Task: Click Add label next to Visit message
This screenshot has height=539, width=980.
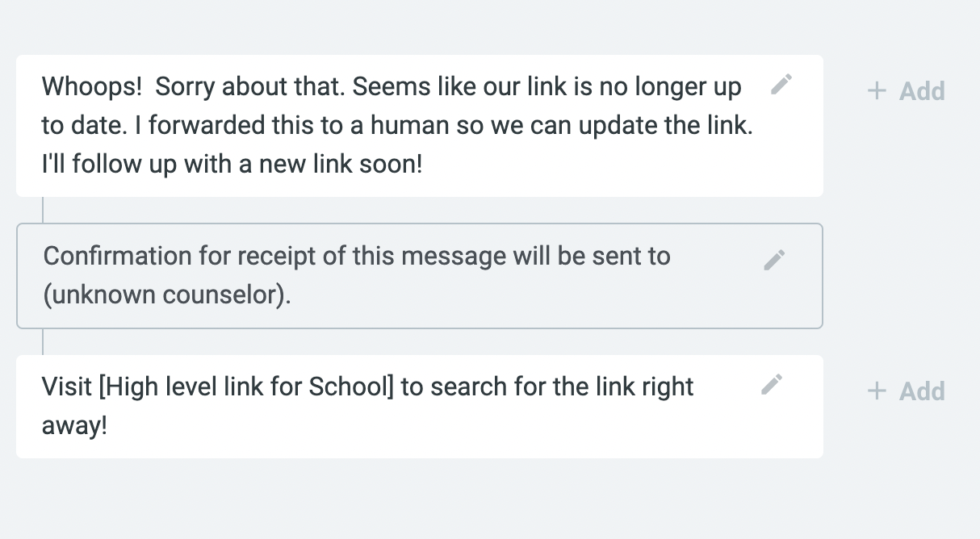Action: 923,391
